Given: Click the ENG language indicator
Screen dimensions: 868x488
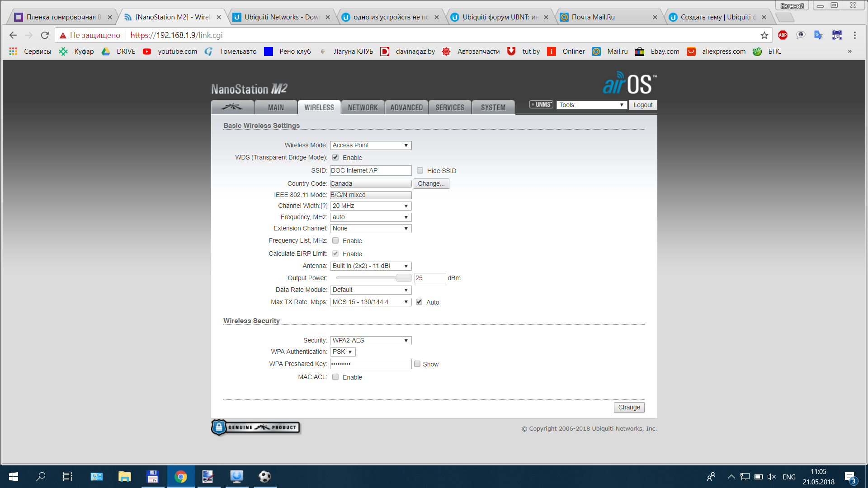Looking at the screenshot, I should click(x=789, y=477).
